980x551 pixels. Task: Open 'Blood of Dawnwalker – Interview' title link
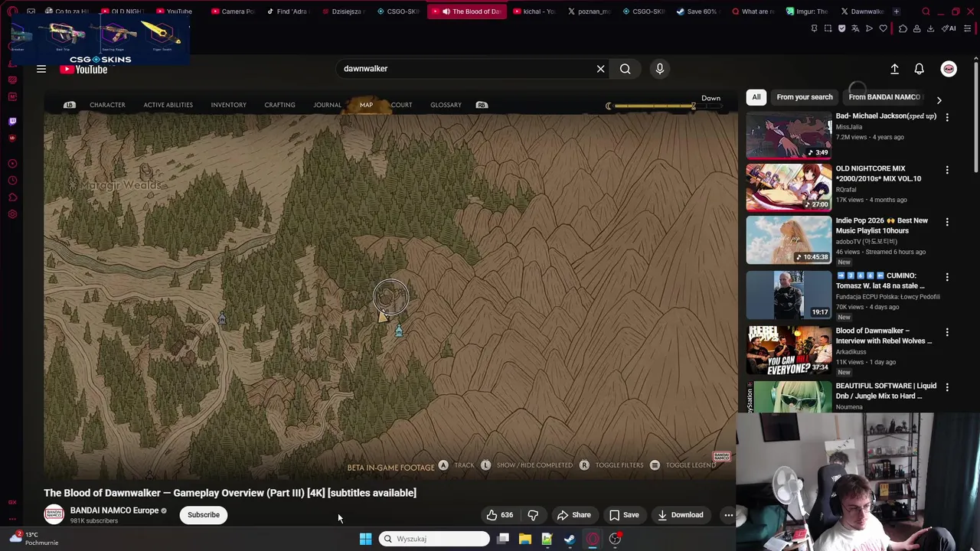884,336
